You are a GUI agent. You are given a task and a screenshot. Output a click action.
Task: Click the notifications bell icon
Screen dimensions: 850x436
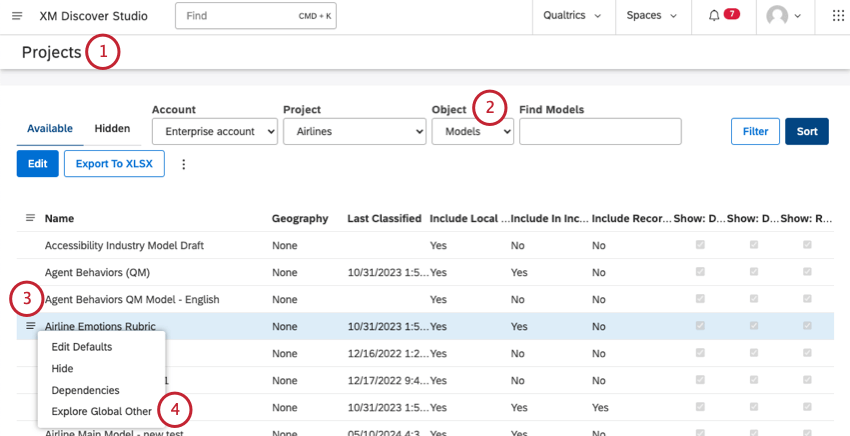[x=713, y=16]
